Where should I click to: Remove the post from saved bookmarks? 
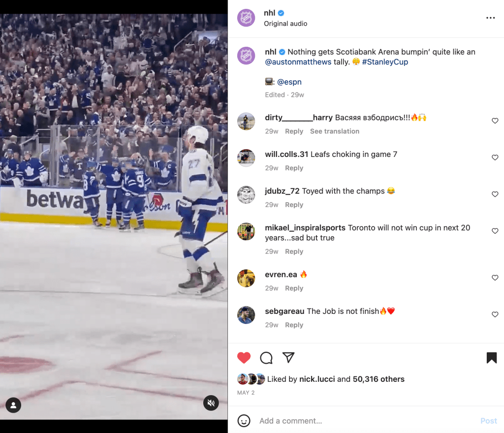pos(492,358)
